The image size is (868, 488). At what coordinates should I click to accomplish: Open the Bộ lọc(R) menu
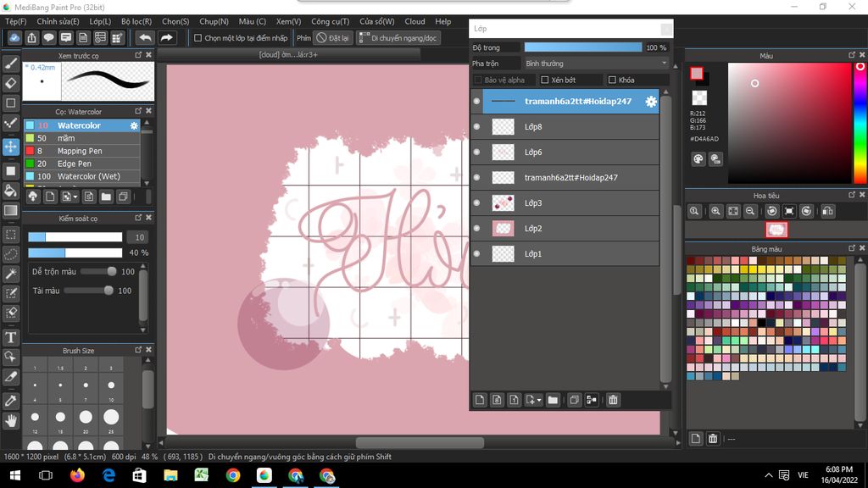pos(136,21)
